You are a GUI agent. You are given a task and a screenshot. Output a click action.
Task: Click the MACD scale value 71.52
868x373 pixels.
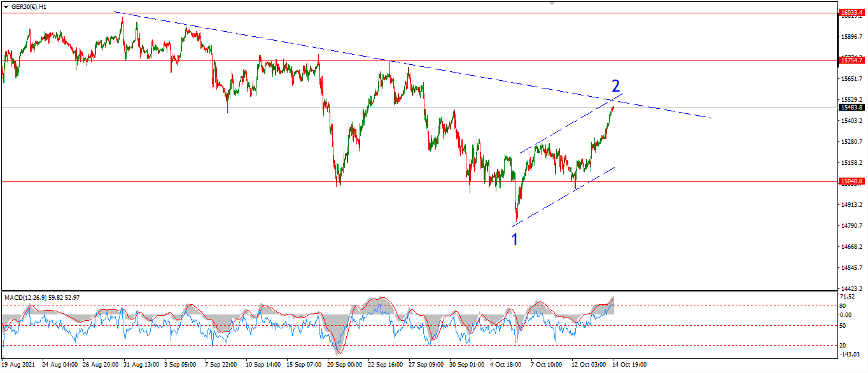(x=848, y=297)
